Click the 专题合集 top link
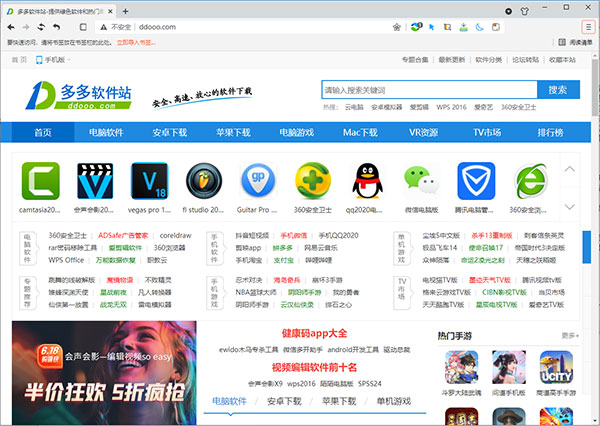The height and width of the screenshot is (426, 600). [415, 60]
